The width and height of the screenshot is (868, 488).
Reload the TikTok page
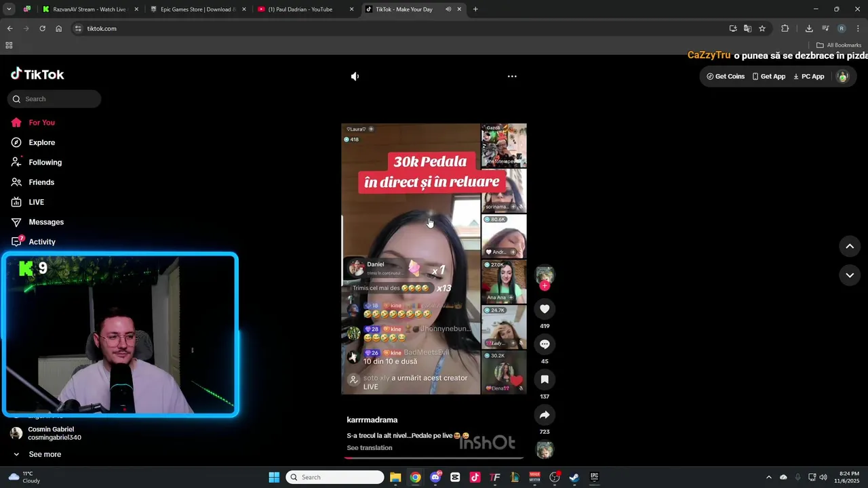click(42, 28)
